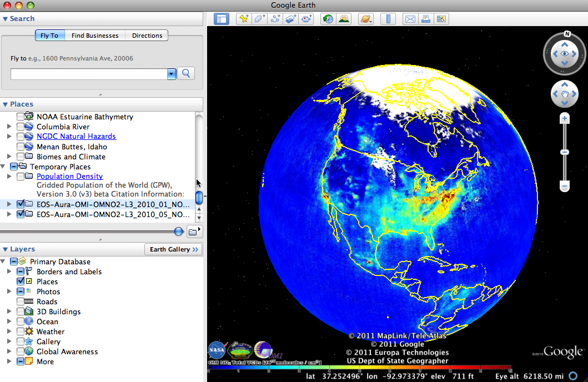Select the Add Path tool

coord(275,19)
